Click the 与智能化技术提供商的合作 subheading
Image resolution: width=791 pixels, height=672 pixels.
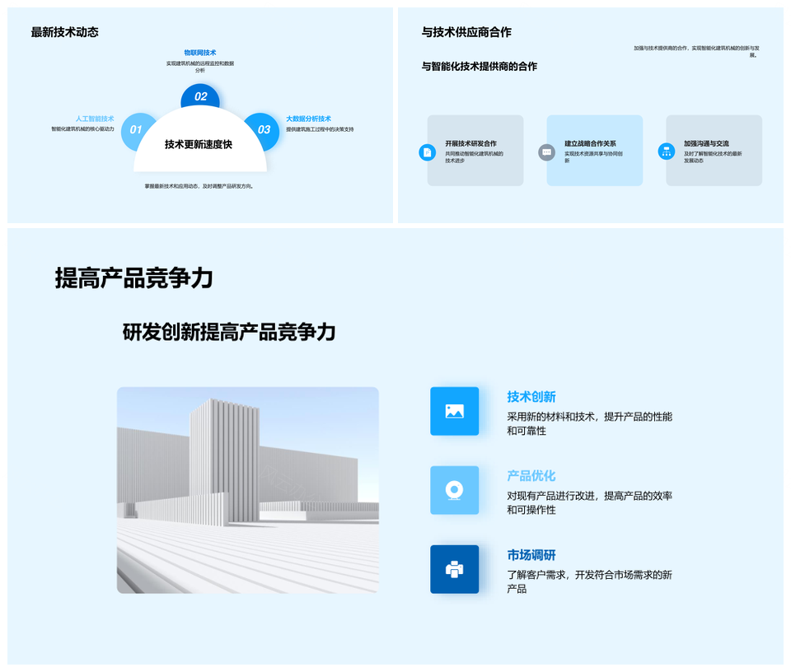point(479,67)
